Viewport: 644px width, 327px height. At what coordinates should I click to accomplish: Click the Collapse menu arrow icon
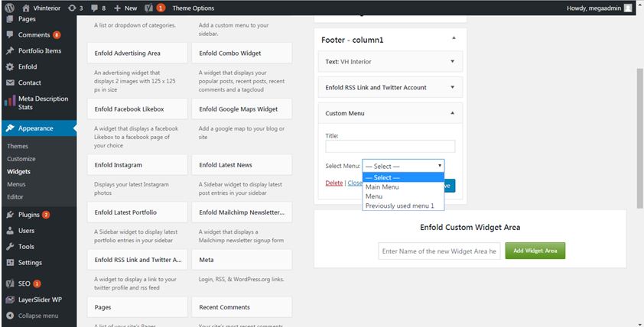coord(10,316)
